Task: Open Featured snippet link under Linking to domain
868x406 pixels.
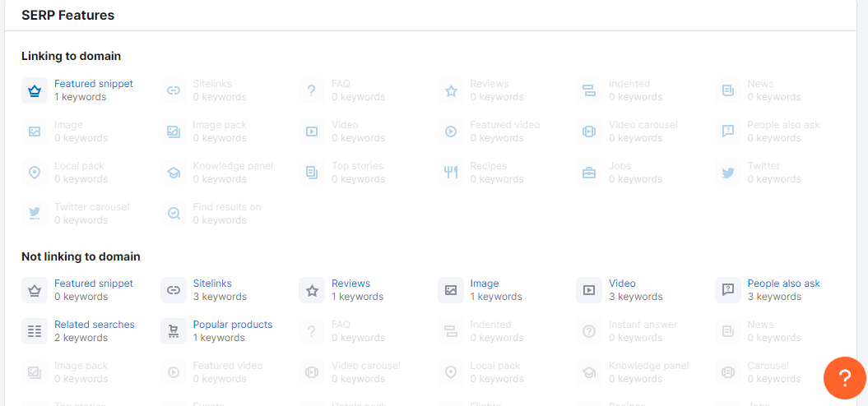Action: pos(94,84)
